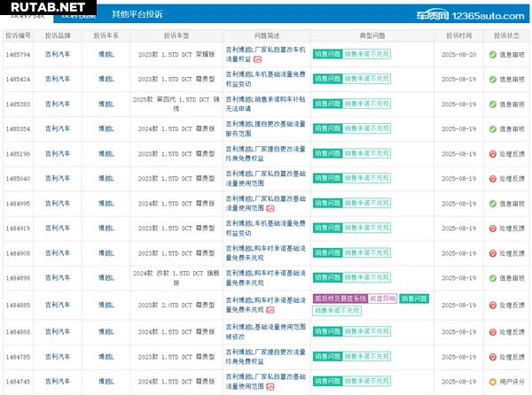The image size is (532, 395).
Task: Click the 车质网 12365auto.com logo
Action: click(x=470, y=16)
